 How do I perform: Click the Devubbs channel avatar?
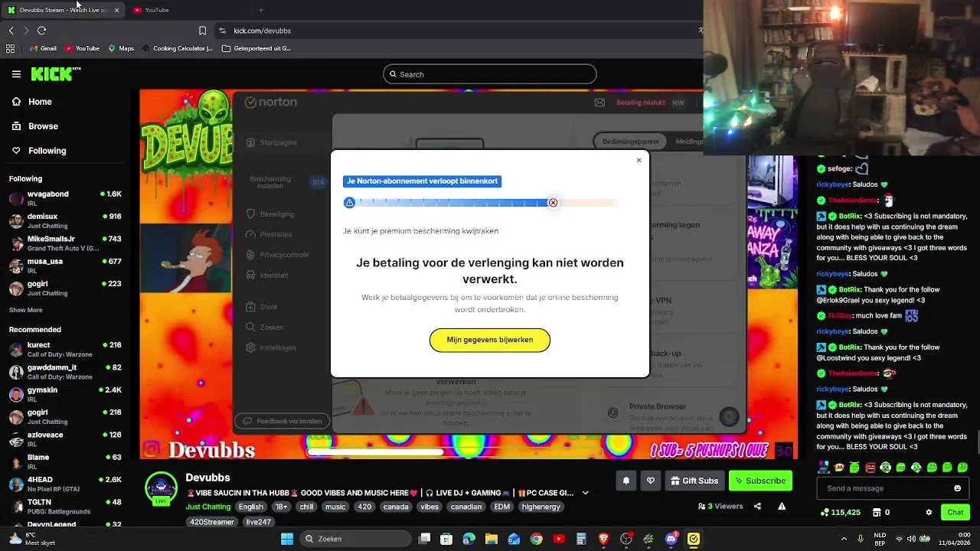coord(161,487)
